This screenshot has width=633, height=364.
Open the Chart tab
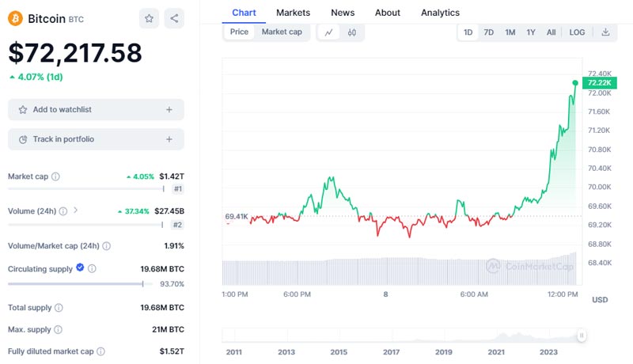tap(244, 13)
